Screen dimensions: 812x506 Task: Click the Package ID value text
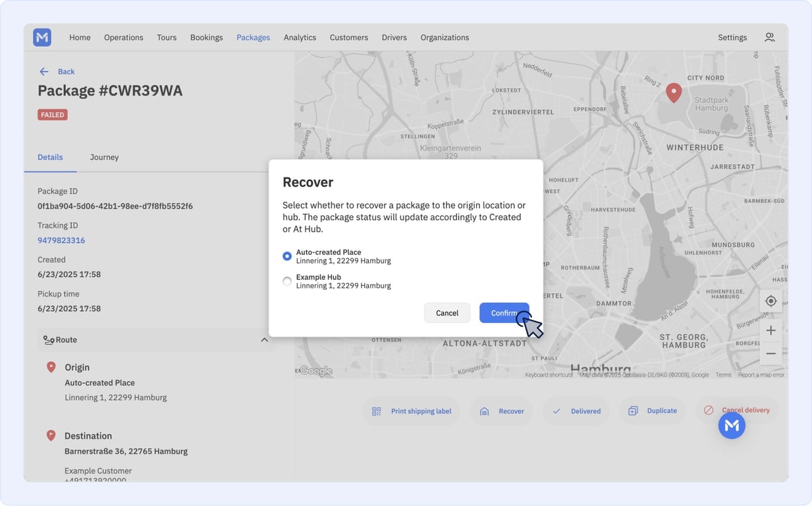pyautogui.click(x=115, y=206)
